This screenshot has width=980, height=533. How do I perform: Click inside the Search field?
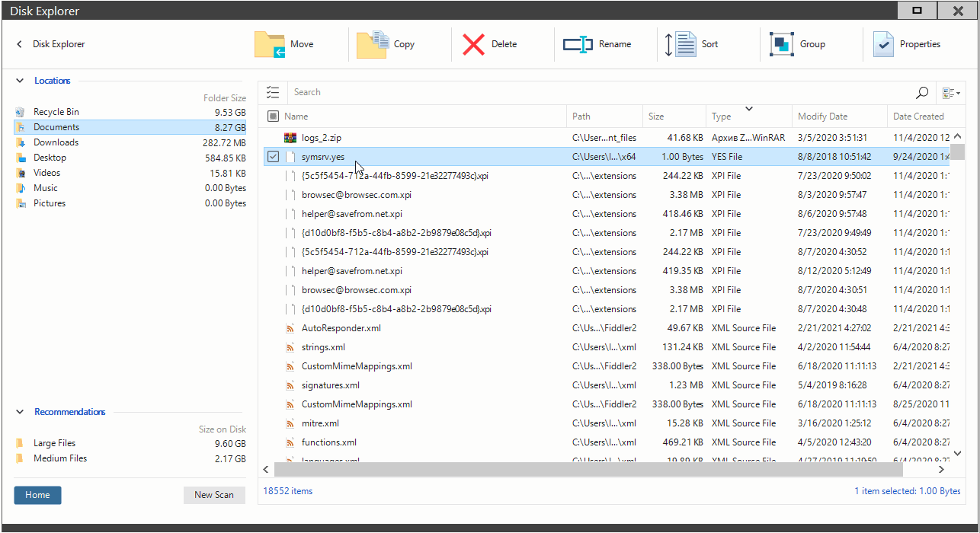(594, 93)
